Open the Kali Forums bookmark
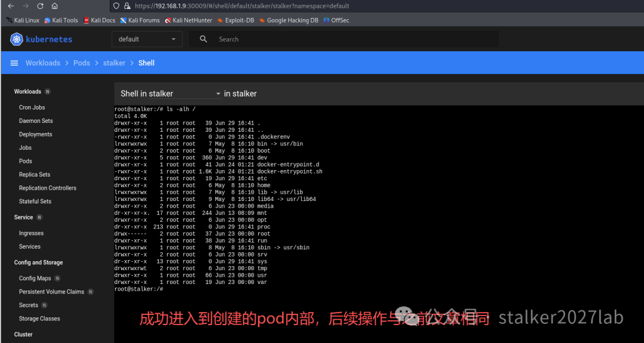Image resolution: width=644 pixels, height=343 pixels. point(140,20)
